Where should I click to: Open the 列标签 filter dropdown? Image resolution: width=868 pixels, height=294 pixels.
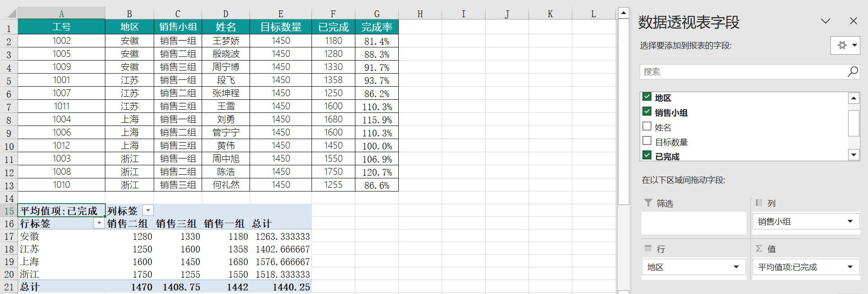click(x=148, y=210)
